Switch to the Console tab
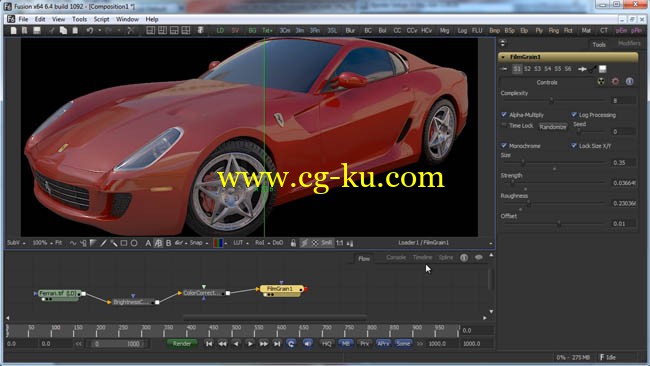 [x=396, y=257]
